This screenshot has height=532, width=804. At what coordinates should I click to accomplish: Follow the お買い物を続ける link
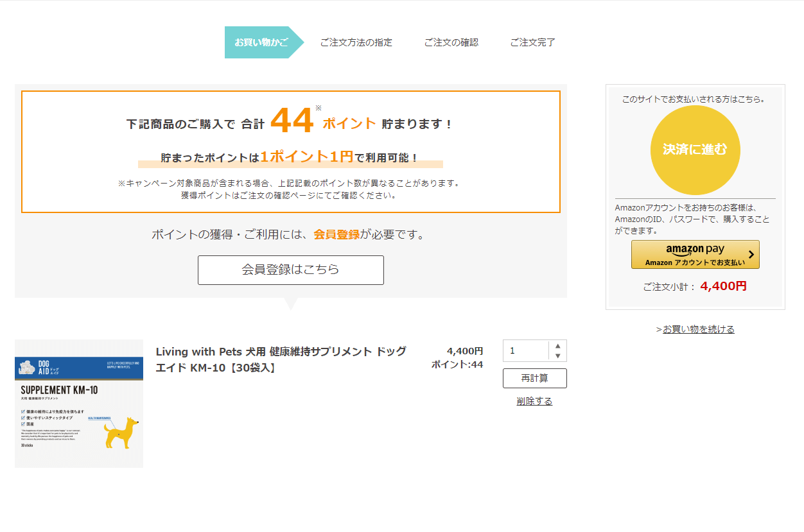point(698,329)
